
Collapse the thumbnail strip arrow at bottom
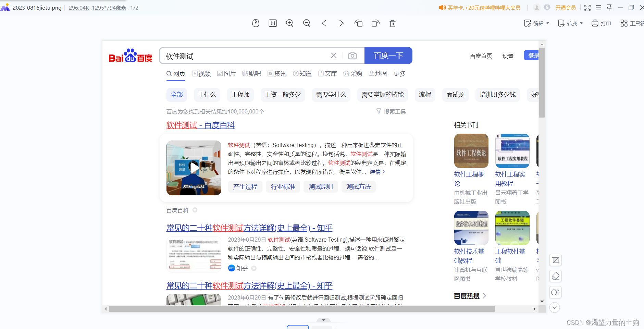(x=323, y=320)
